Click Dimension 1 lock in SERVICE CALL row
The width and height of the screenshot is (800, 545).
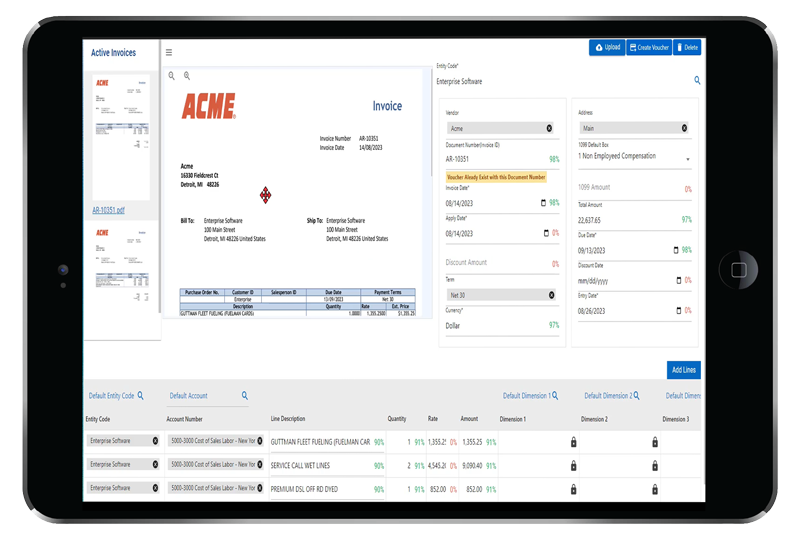click(573, 465)
